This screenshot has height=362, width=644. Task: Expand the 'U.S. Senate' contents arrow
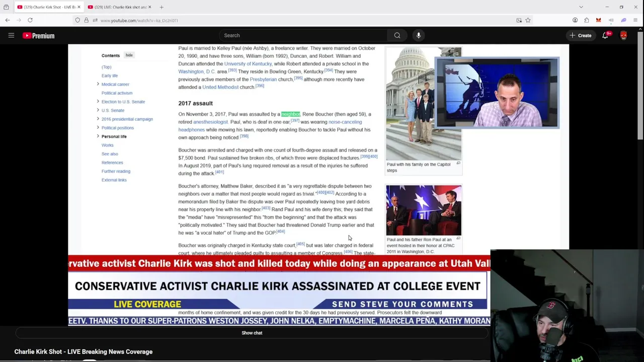tap(98, 110)
